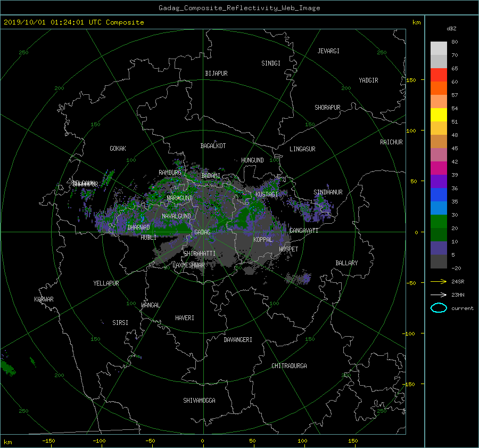479x448 pixels.
Task: Click the LAXMESHWAR city label
Action: point(188,265)
